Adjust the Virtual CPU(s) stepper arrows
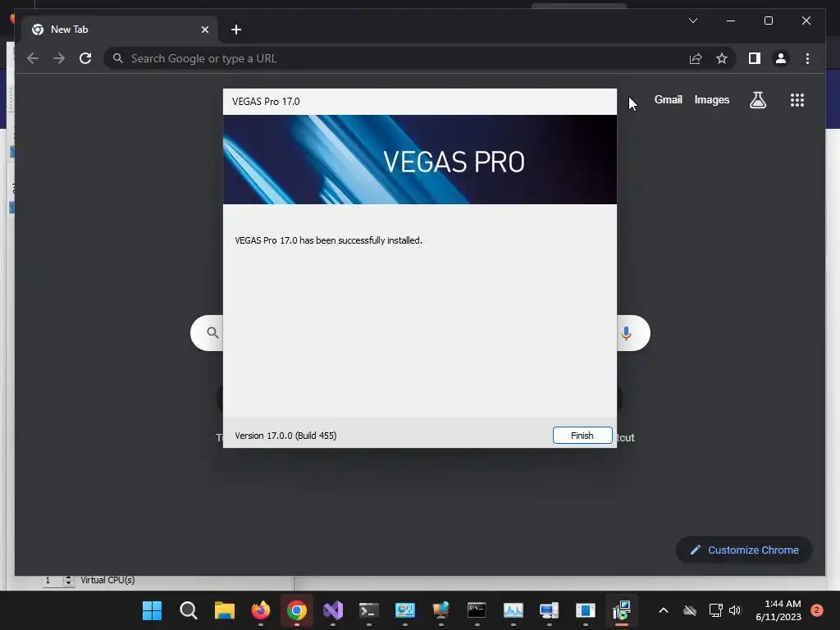Image resolution: width=840 pixels, height=630 pixels. click(x=68, y=580)
